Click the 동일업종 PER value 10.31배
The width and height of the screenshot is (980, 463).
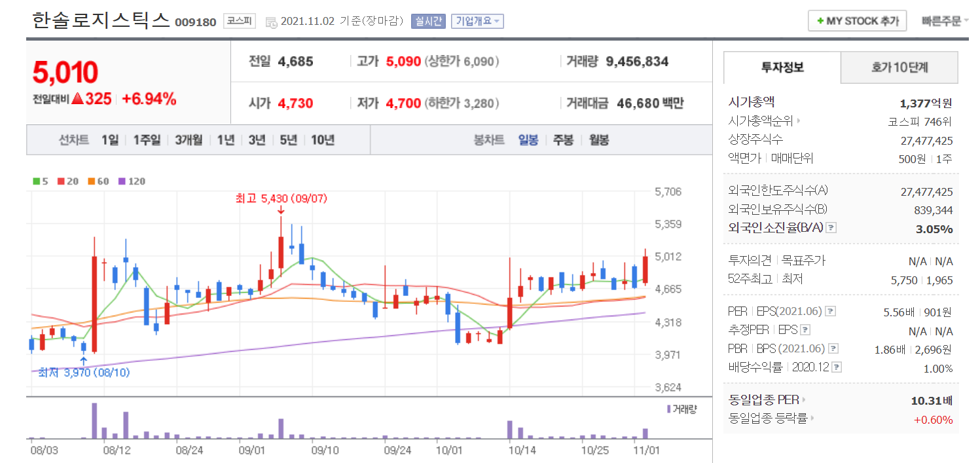pos(932,399)
